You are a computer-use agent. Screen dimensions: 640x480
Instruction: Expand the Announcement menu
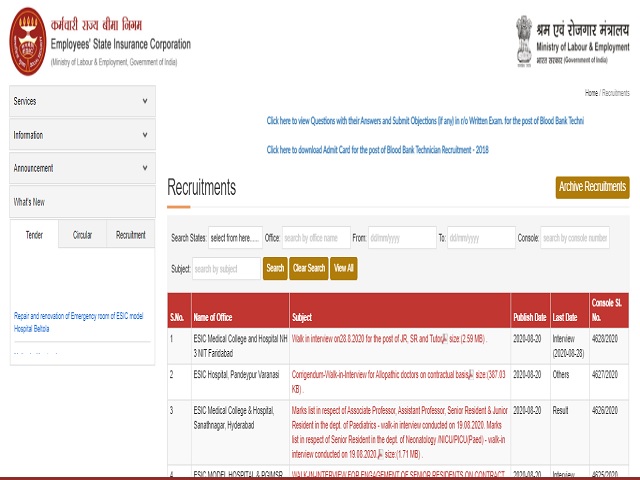82,168
